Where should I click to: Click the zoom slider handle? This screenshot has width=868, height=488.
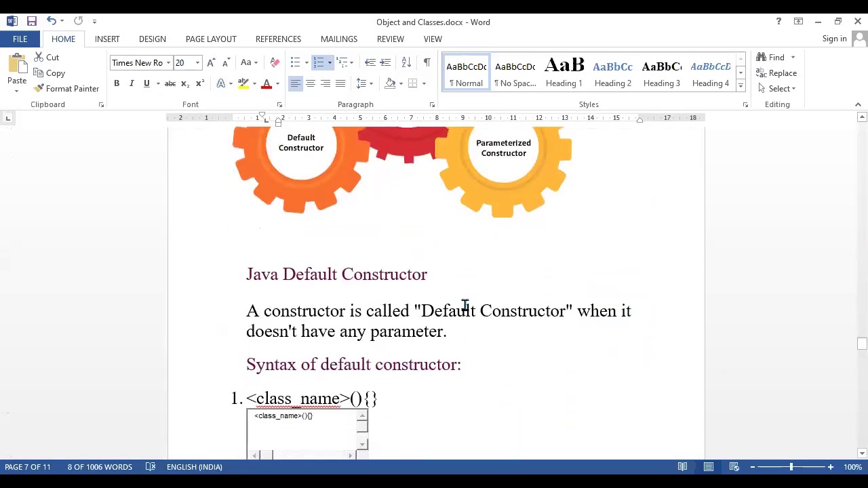791,467
